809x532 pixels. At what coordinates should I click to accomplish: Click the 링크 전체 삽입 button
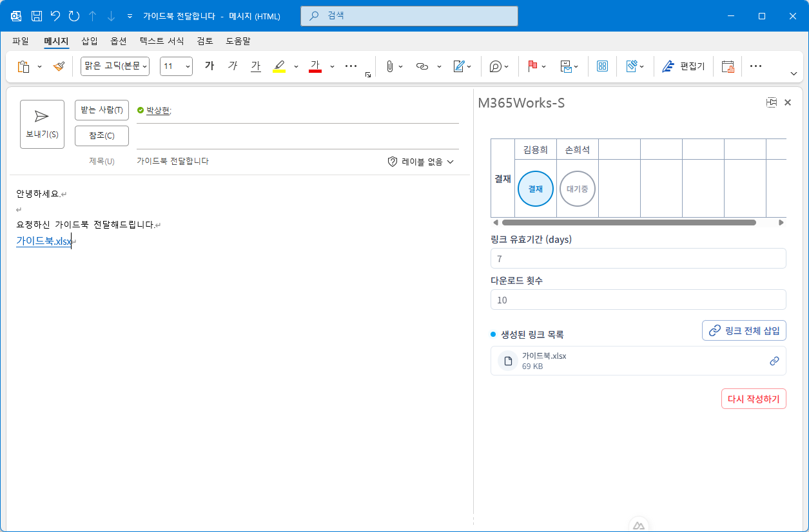tap(744, 330)
